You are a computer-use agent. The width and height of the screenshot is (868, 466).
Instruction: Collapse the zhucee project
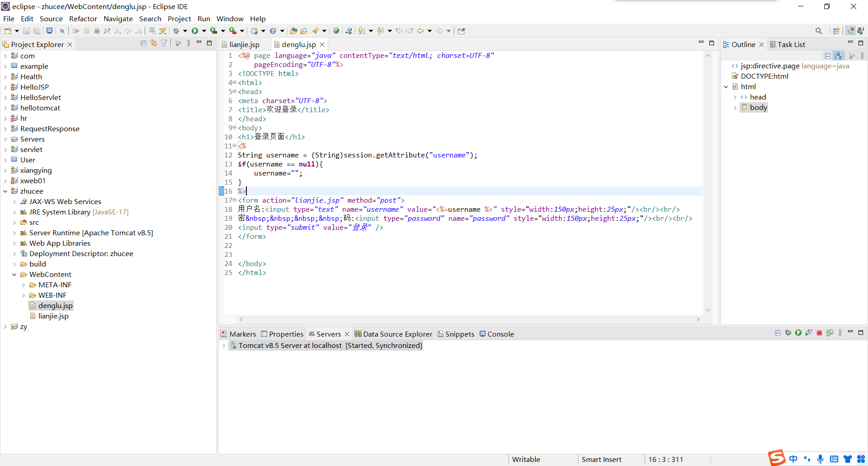[x=5, y=191]
